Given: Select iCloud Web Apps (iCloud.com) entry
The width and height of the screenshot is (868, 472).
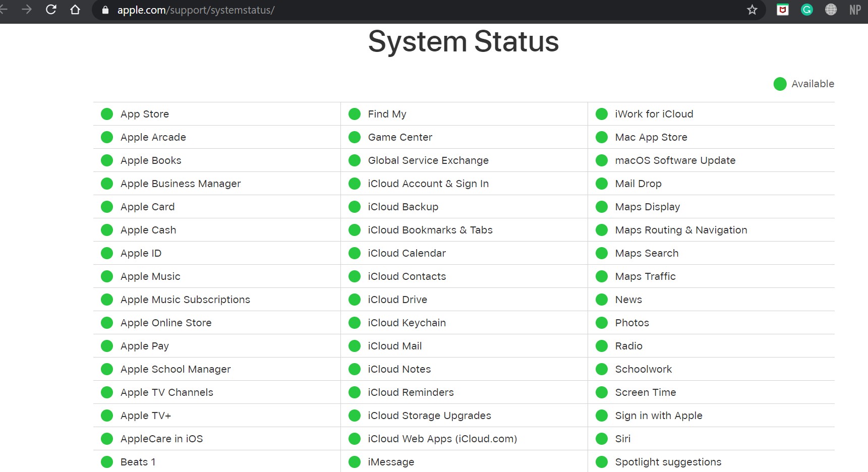Looking at the screenshot, I should coord(443,439).
